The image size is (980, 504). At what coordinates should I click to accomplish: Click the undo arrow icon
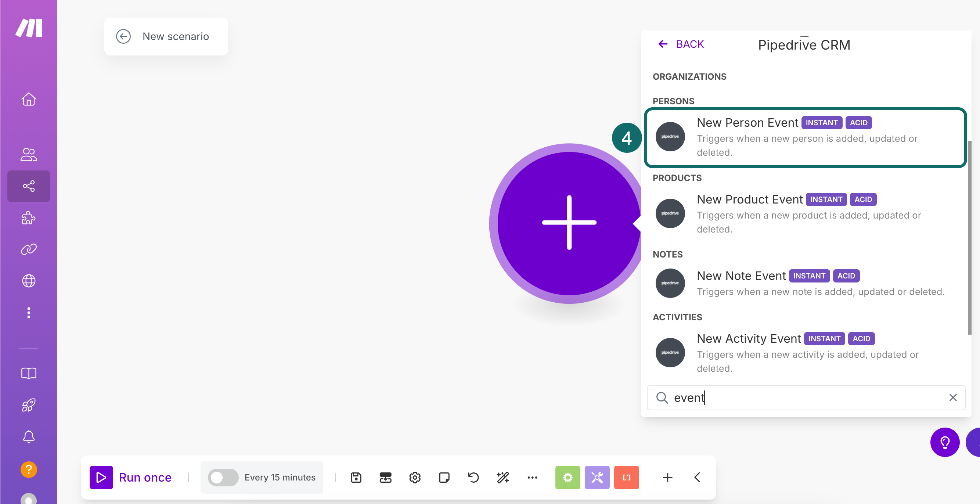click(x=473, y=478)
